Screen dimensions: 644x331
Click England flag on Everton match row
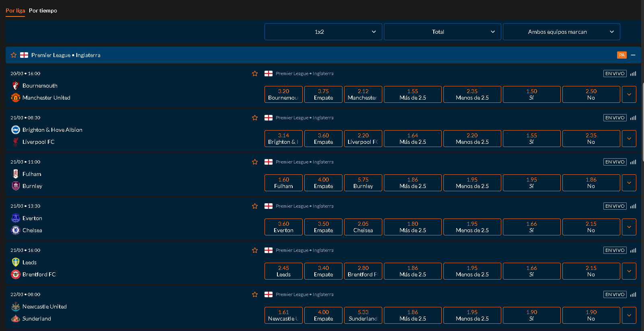(x=269, y=206)
